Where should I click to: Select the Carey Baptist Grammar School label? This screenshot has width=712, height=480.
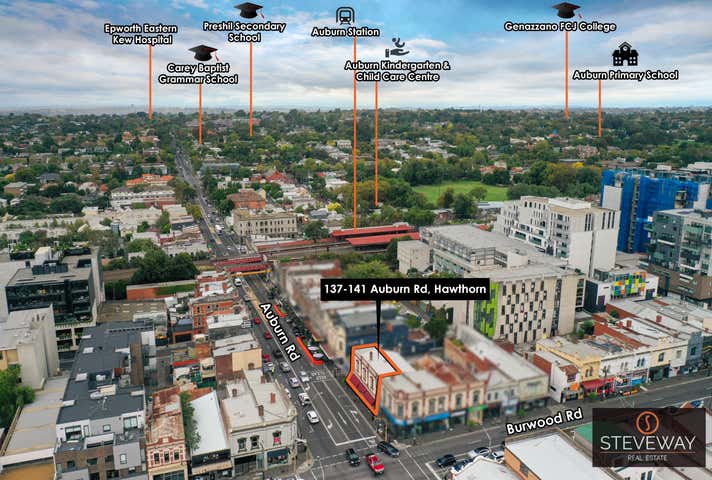pos(198,74)
